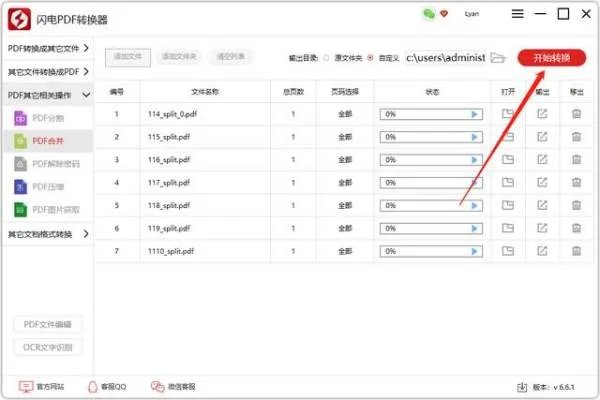Open output location for 1110_split.pdf
Image resolution: width=600 pixels, height=400 pixels.
tap(542, 251)
